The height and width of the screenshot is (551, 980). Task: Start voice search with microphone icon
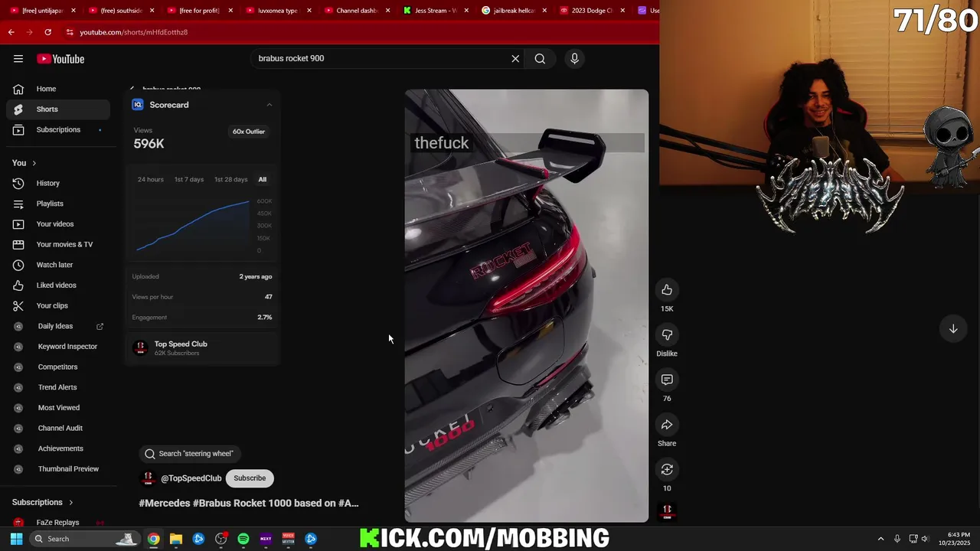(x=574, y=58)
